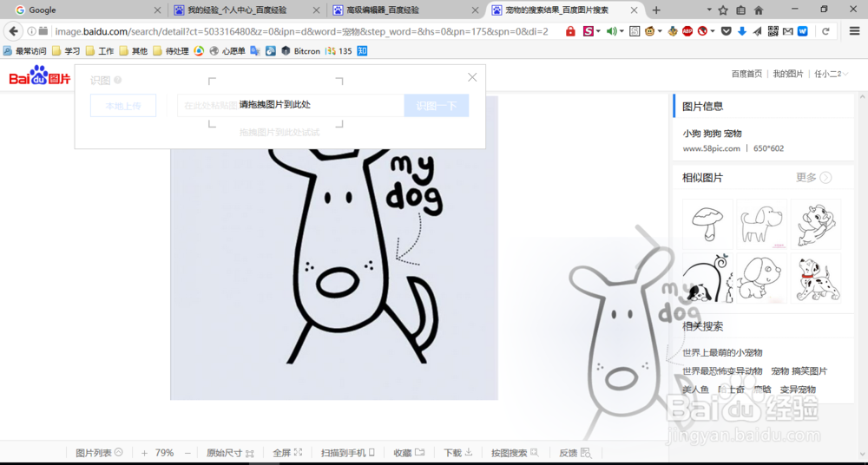Click the blue W extension icon

pyautogui.click(x=803, y=31)
